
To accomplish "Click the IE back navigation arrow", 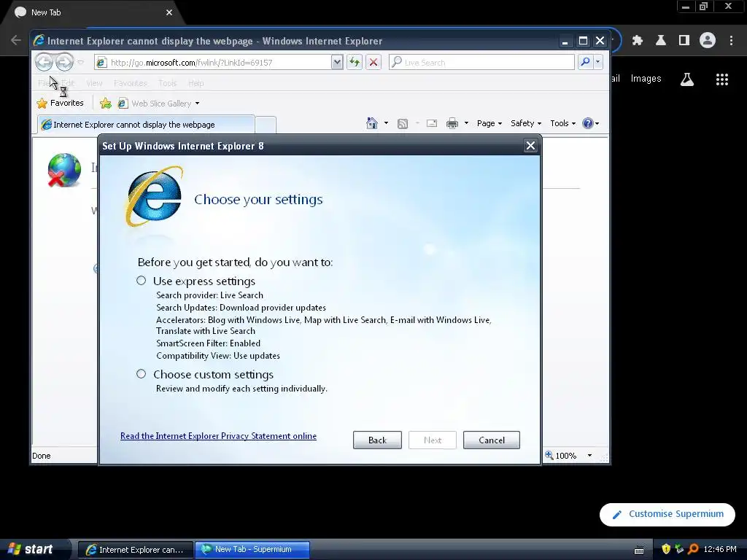I will [44, 62].
